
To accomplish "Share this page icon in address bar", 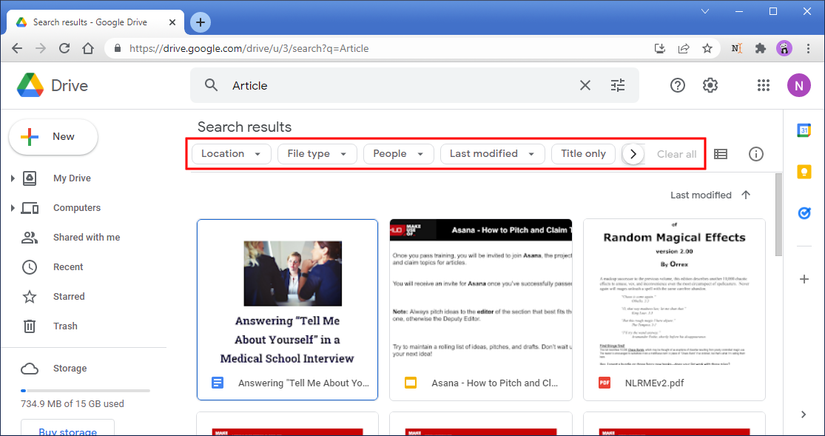I will point(683,48).
